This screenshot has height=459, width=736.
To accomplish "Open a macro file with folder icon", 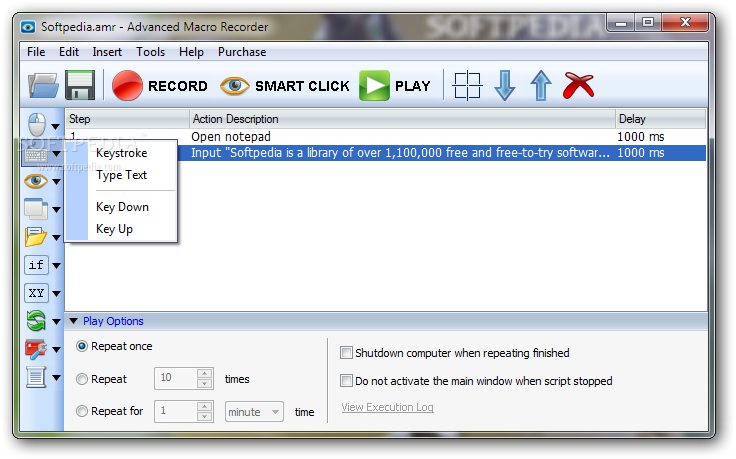I will click(43, 85).
